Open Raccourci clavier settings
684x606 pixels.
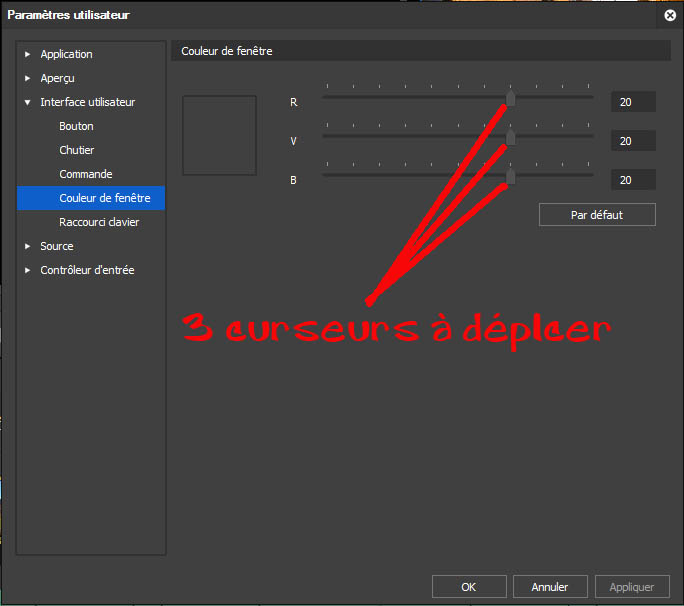click(x=99, y=222)
